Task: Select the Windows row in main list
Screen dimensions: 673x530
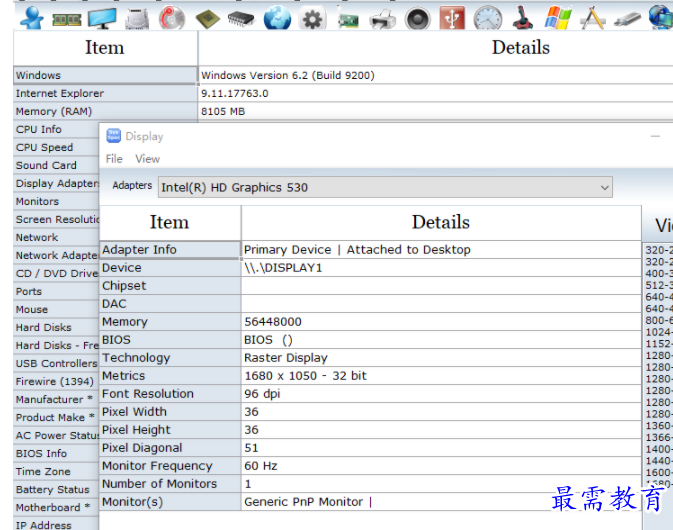Action: [105, 75]
